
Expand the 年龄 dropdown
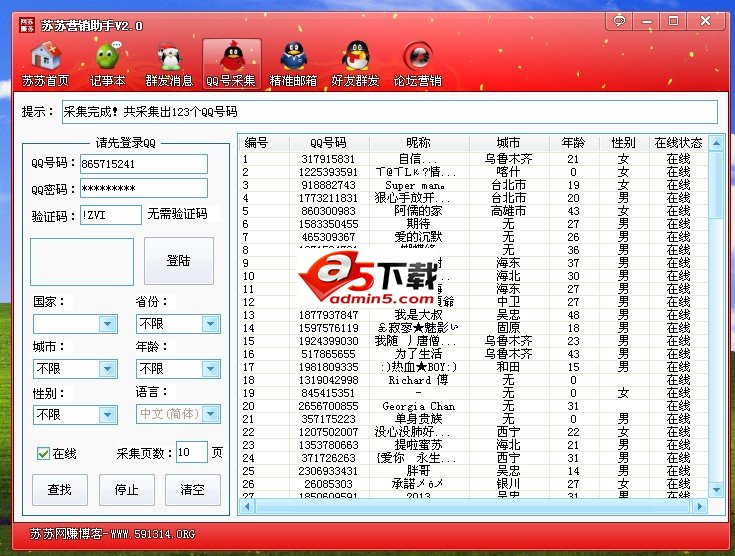pos(210,369)
